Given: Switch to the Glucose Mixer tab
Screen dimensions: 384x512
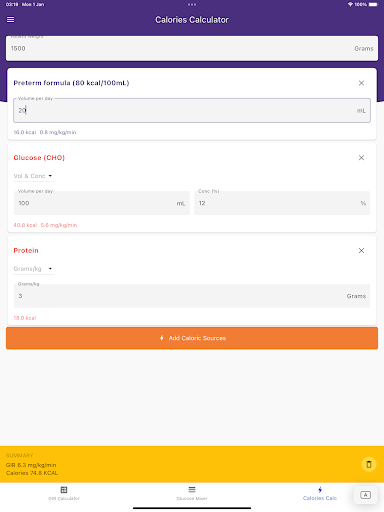Looking at the screenshot, I should (x=192, y=494).
